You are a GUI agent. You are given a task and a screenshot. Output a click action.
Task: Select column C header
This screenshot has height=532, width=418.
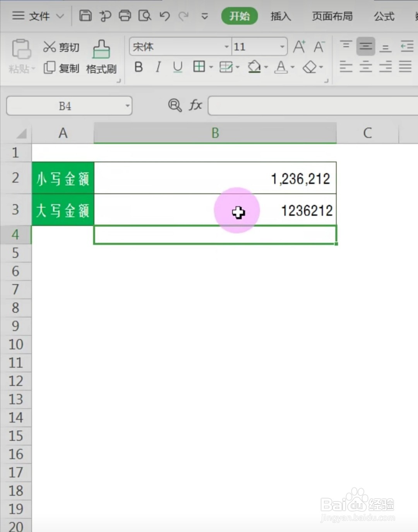pyautogui.click(x=367, y=133)
